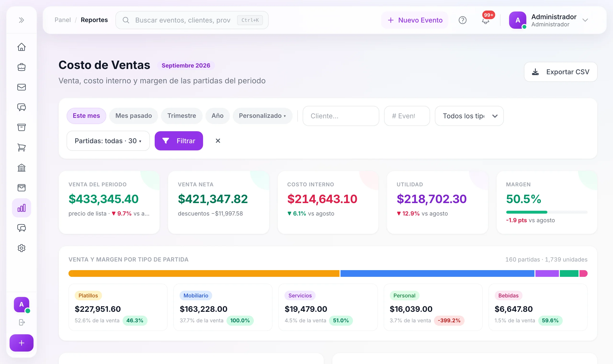Click the search magnifier icon

click(x=126, y=20)
